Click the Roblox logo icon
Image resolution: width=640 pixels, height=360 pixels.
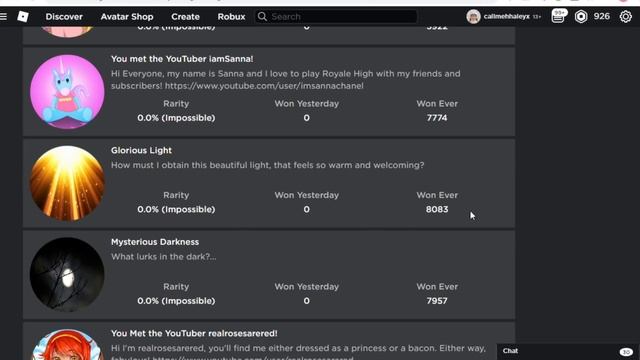pos(23,17)
